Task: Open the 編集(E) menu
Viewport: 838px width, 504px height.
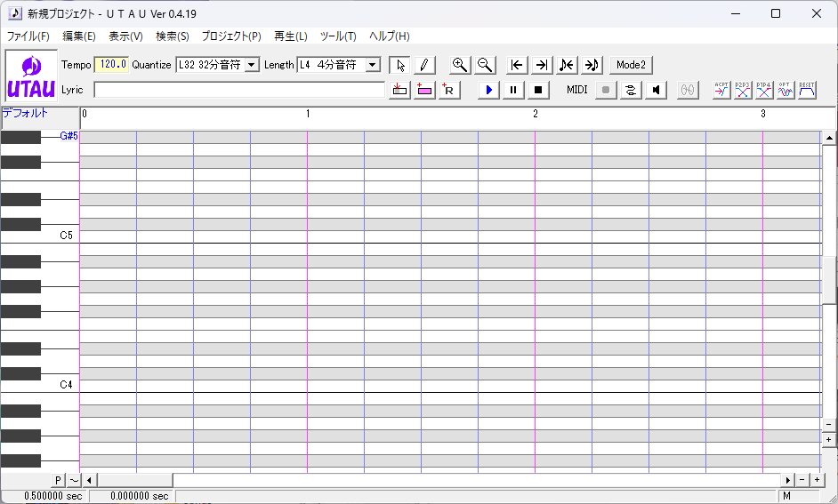Action: (79, 36)
